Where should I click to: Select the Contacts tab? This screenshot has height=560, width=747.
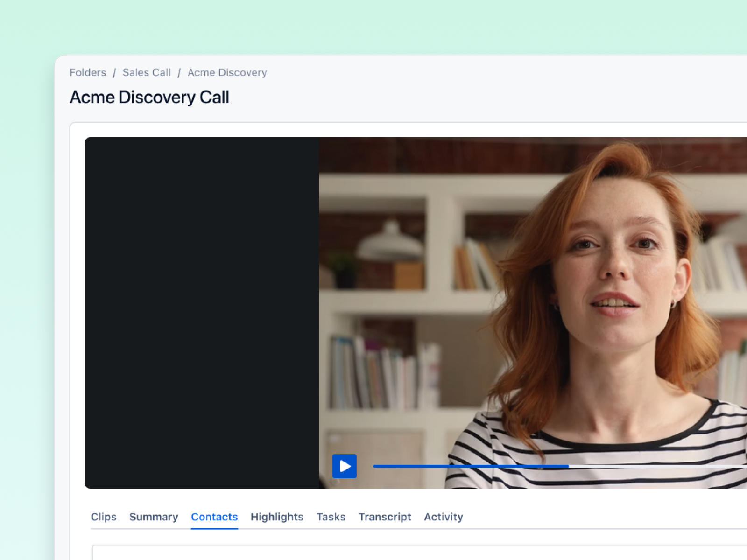[x=214, y=517]
